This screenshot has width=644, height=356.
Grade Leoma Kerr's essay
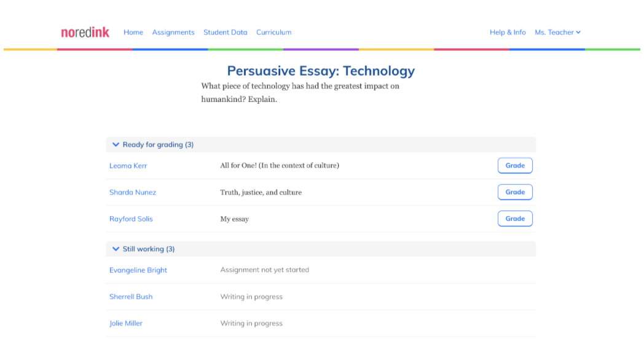pos(515,166)
